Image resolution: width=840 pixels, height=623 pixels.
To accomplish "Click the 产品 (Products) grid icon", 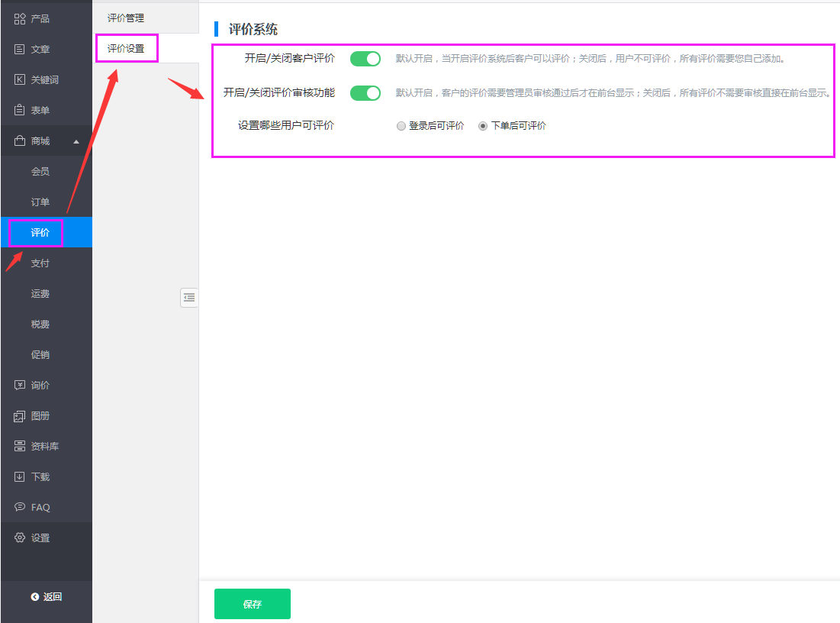I will tap(20, 18).
